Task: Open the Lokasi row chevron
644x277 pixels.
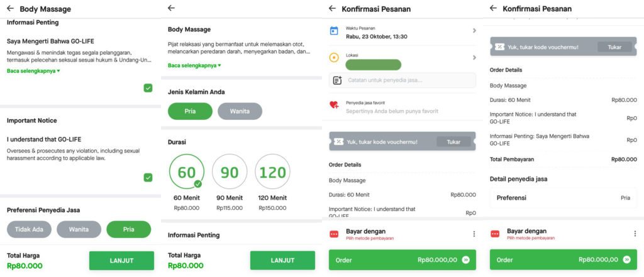Action: [x=474, y=58]
